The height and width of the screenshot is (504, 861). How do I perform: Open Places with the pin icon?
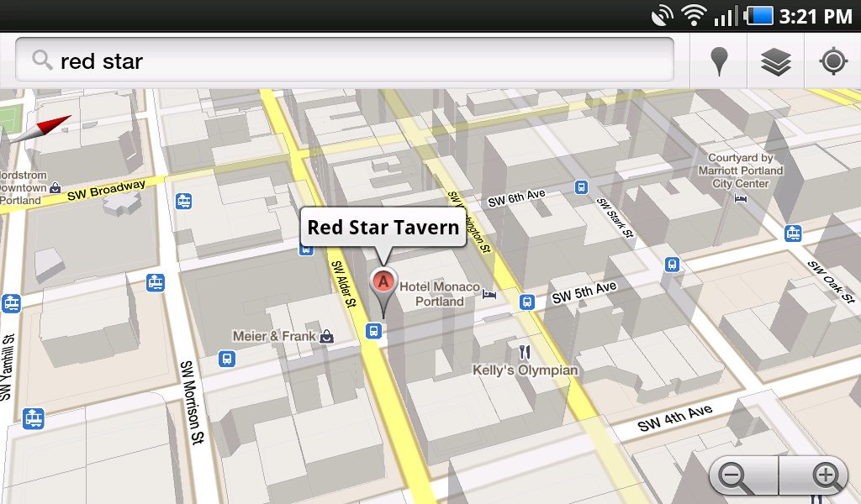(x=719, y=60)
